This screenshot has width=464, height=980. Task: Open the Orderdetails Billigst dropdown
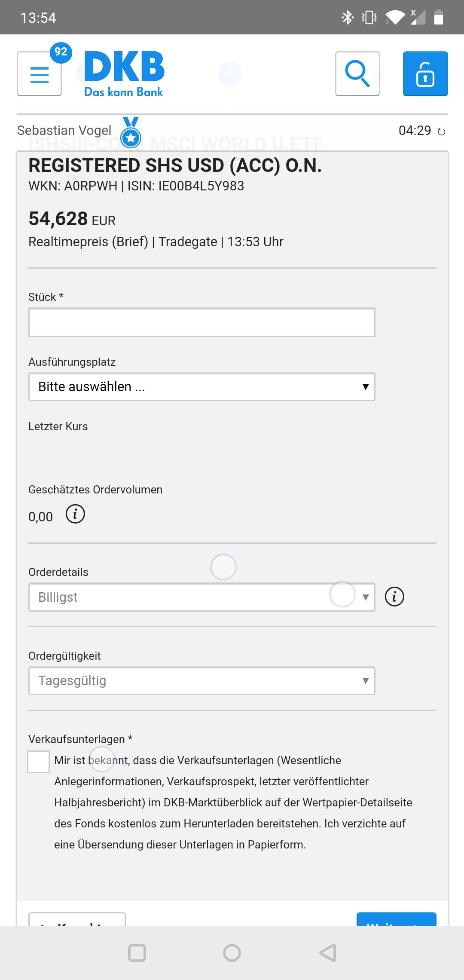[x=201, y=597]
